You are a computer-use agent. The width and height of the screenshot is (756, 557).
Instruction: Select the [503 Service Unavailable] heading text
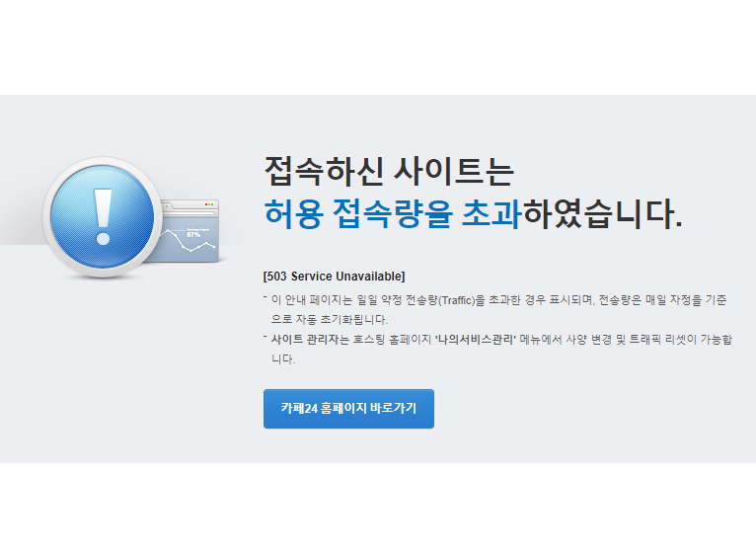[335, 277]
